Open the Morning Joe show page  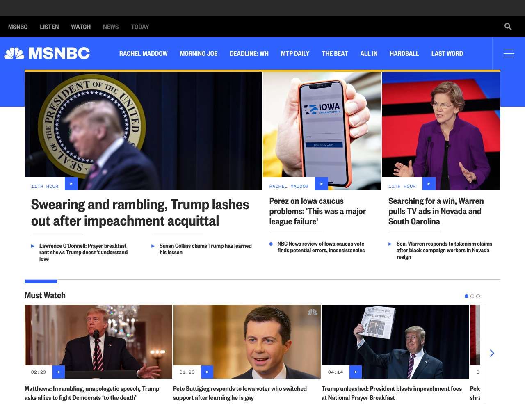click(x=199, y=54)
